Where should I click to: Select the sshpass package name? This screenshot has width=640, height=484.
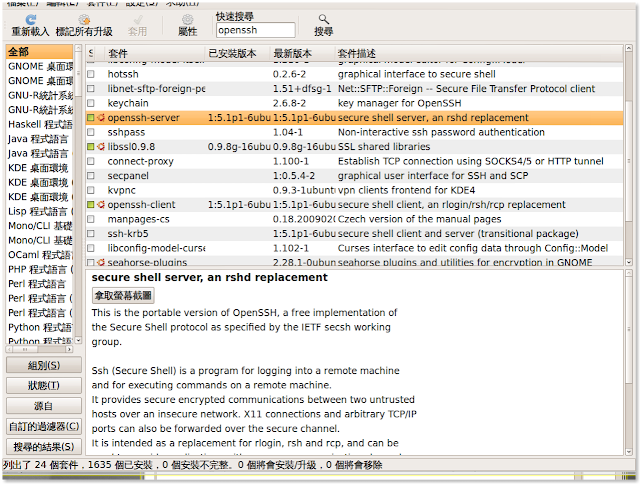click(126, 132)
